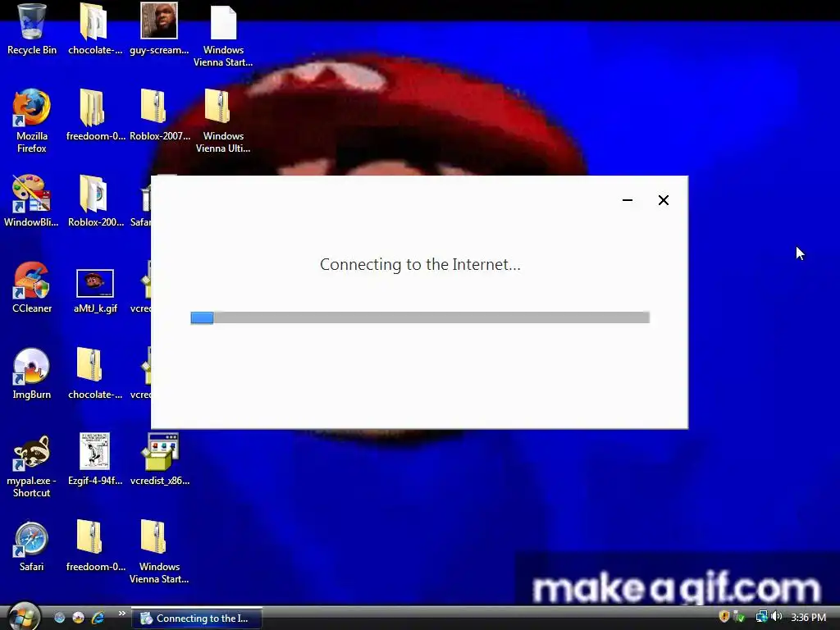
Task: Select the zipped Windows Vienna Start folder
Action: (x=159, y=552)
